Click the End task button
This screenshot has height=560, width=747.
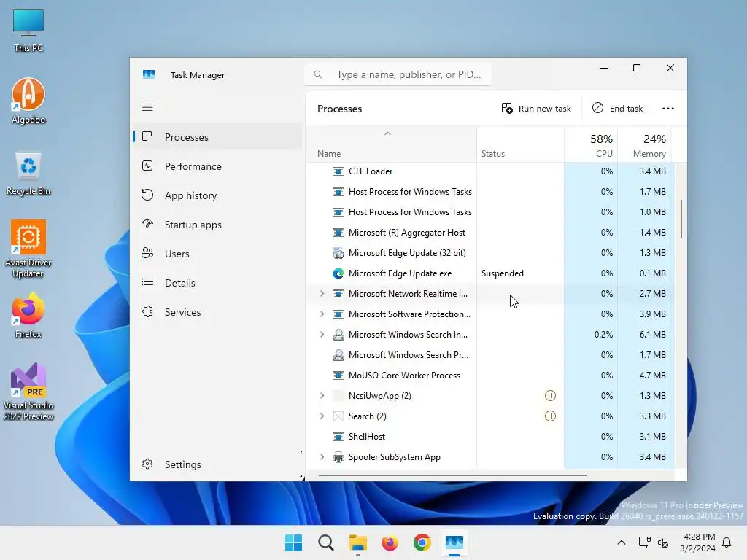coord(617,109)
